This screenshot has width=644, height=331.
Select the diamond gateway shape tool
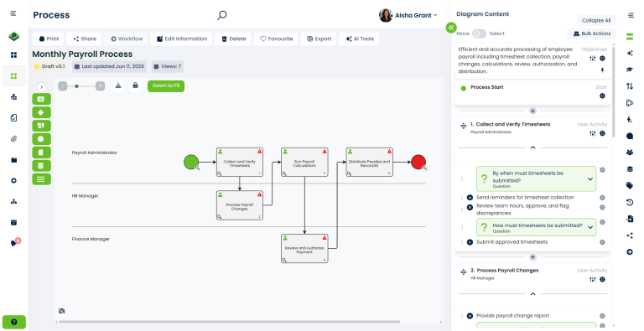[41, 112]
